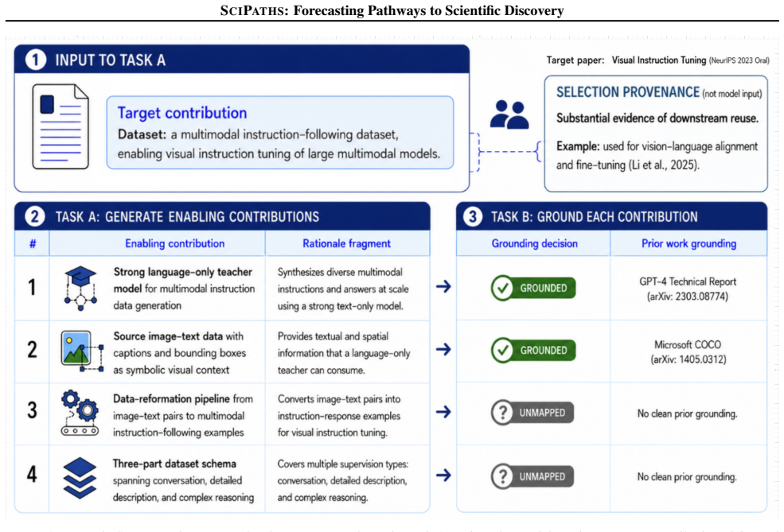Screen dimensions: 784x532
Task: Click the circled number 1 badge
Action: 36,60
